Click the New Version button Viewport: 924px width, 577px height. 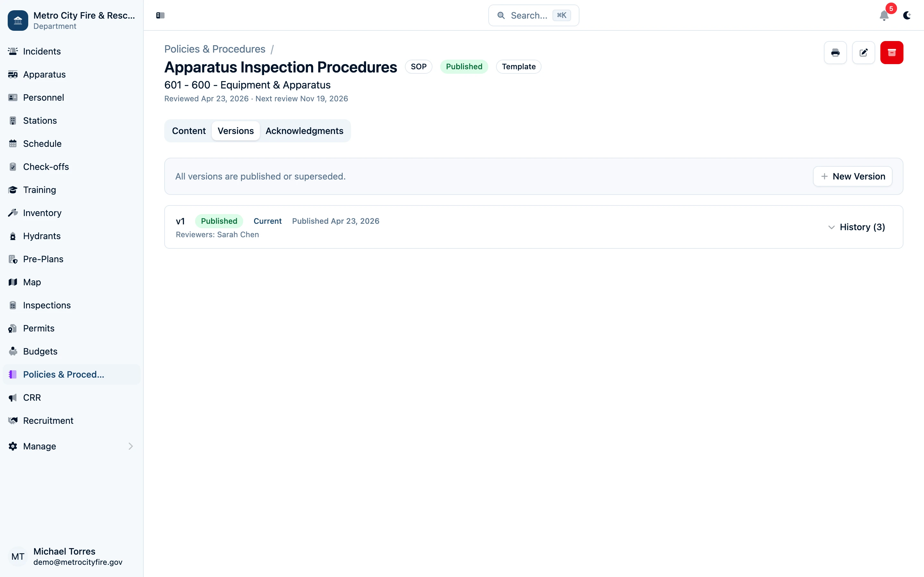852,176
